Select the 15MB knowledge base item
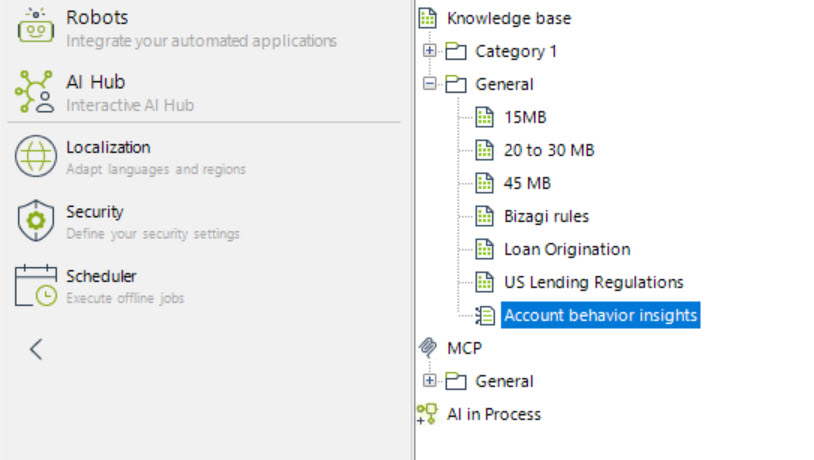The height and width of the screenshot is (460, 814). coord(525,117)
